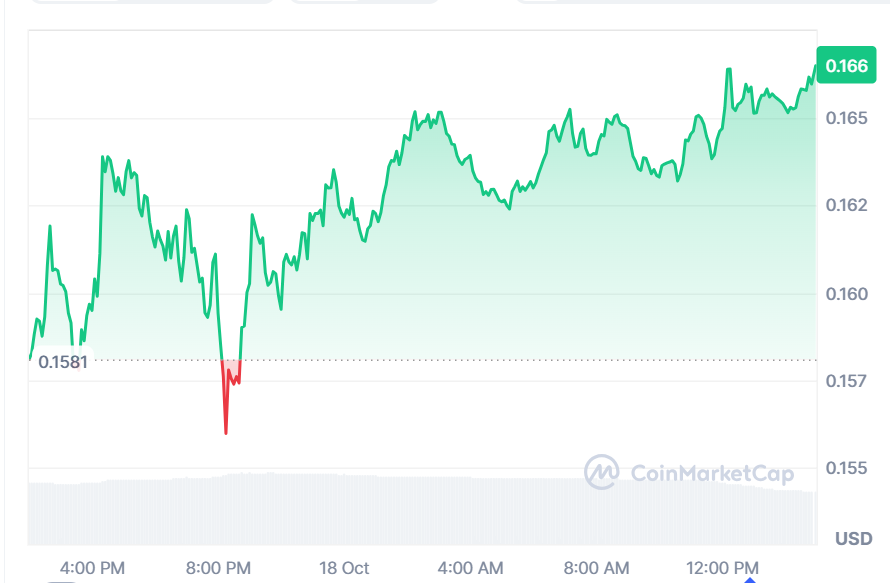Screen dimensions: 890x583
Task: Select the 4:00 AM time axis label
Action: tap(470, 568)
